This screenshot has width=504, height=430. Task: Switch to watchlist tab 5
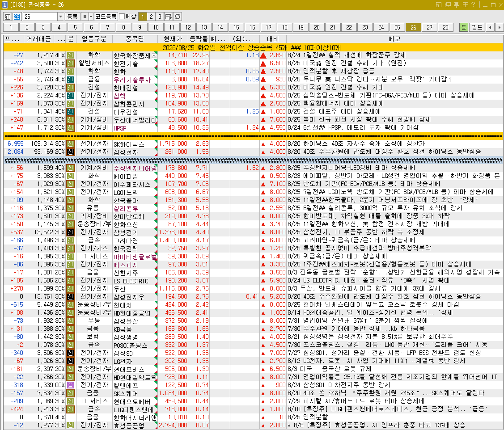[x=75, y=27]
